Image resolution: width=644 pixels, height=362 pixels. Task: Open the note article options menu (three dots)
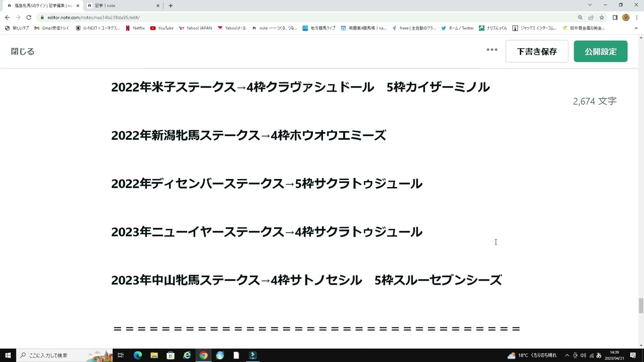tap(492, 50)
